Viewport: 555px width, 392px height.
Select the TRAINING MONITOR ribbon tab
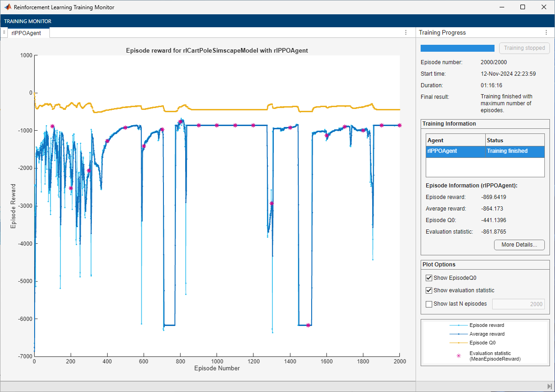28,21
